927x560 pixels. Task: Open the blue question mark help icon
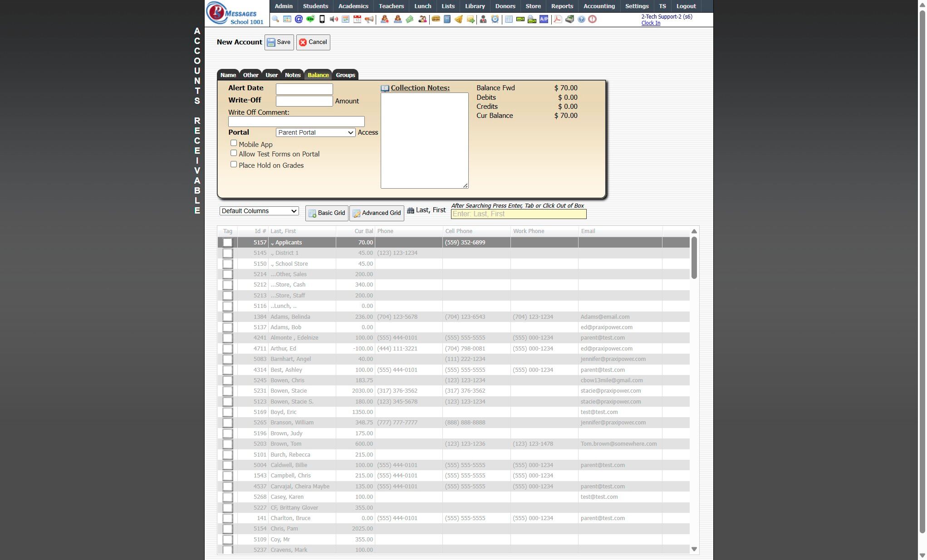(581, 19)
